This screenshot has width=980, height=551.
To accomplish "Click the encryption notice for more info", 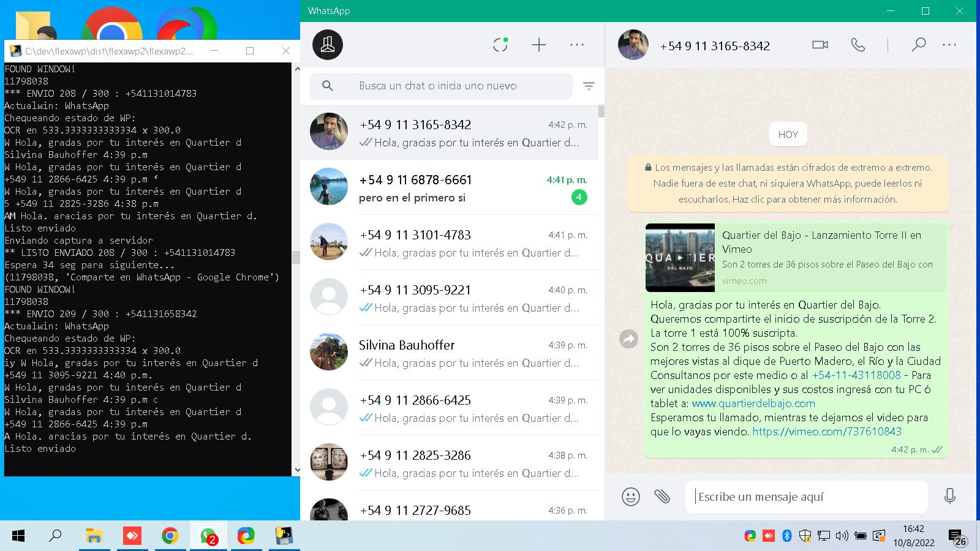I will click(x=788, y=183).
